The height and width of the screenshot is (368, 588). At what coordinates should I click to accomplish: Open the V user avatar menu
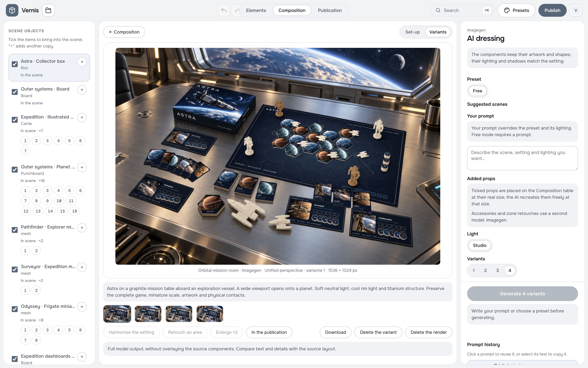point(576,10)
